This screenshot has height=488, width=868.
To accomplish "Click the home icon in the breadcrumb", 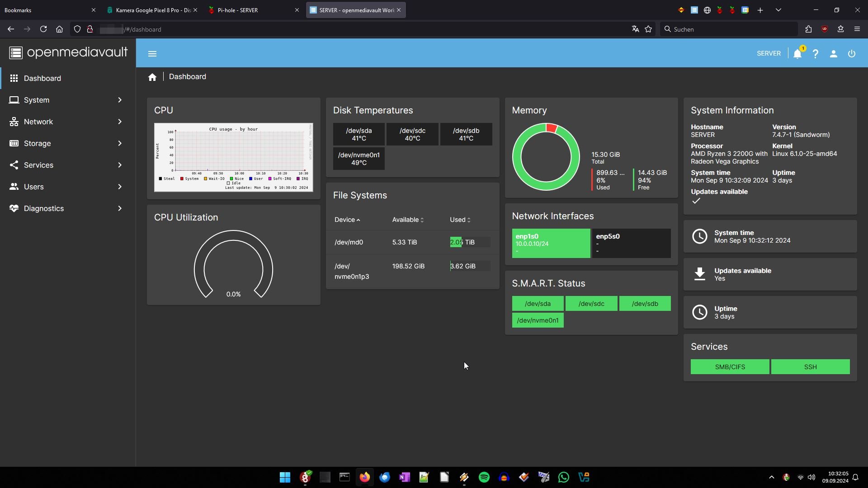I will (x=152, y=77).
